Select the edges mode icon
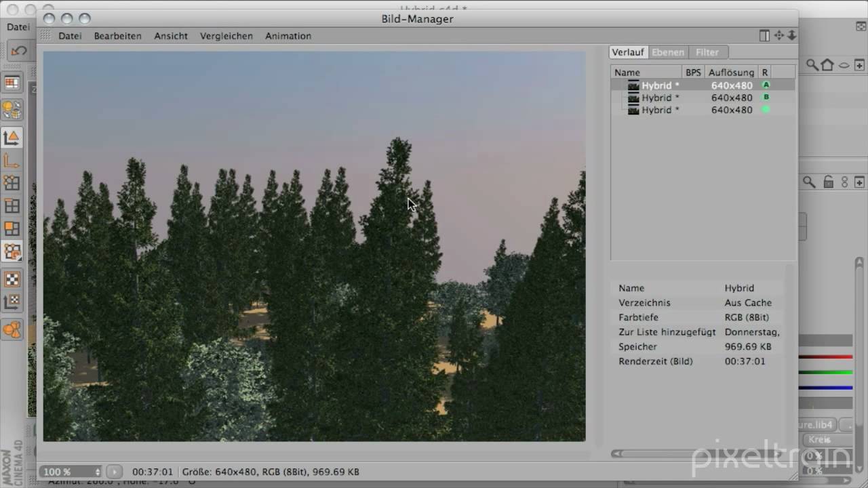 [x=12, y=206]
